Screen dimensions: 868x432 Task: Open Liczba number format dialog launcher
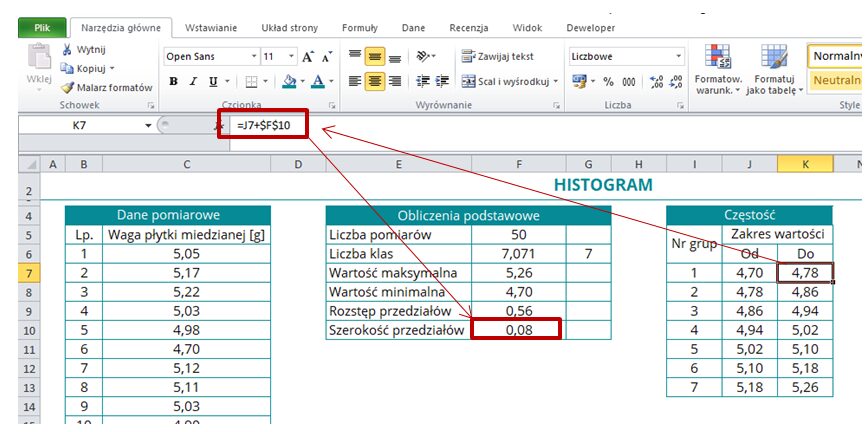point(680,105)
